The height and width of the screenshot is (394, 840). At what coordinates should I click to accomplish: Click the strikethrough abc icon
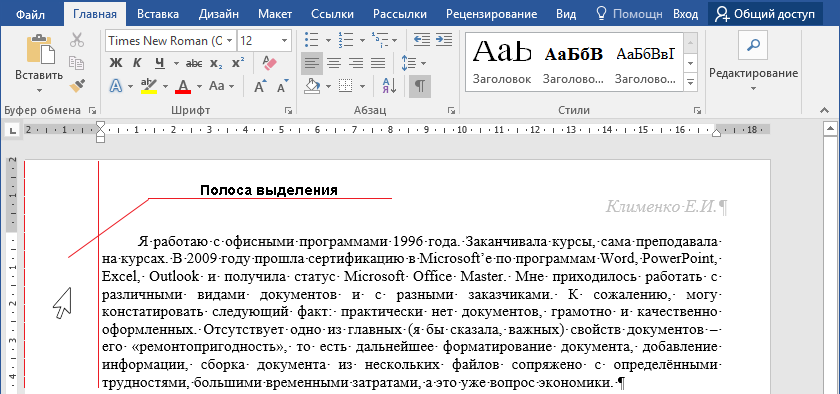(x=193, y=63)
